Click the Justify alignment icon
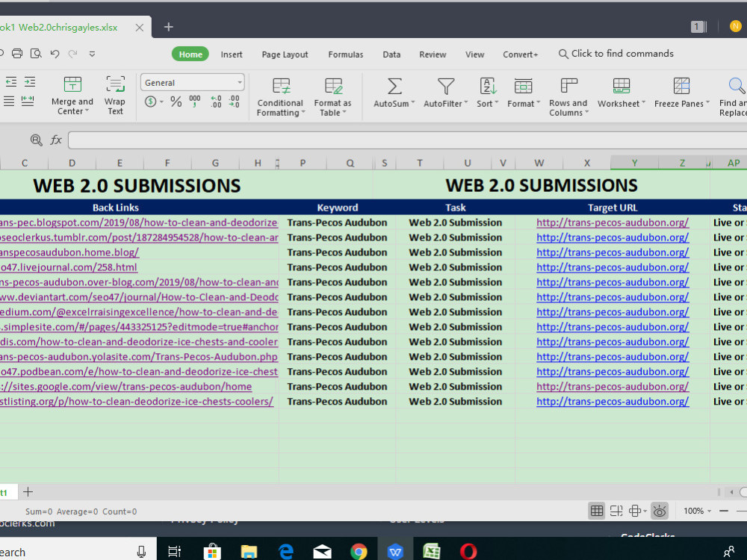The height and width of the screenshot is (560, 747). tap(9, 101)
